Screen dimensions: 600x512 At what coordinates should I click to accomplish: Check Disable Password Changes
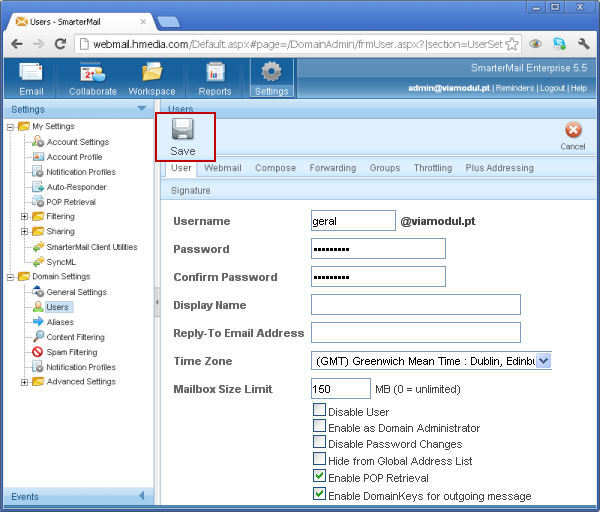pyautogui.click(x=319, y=442)
